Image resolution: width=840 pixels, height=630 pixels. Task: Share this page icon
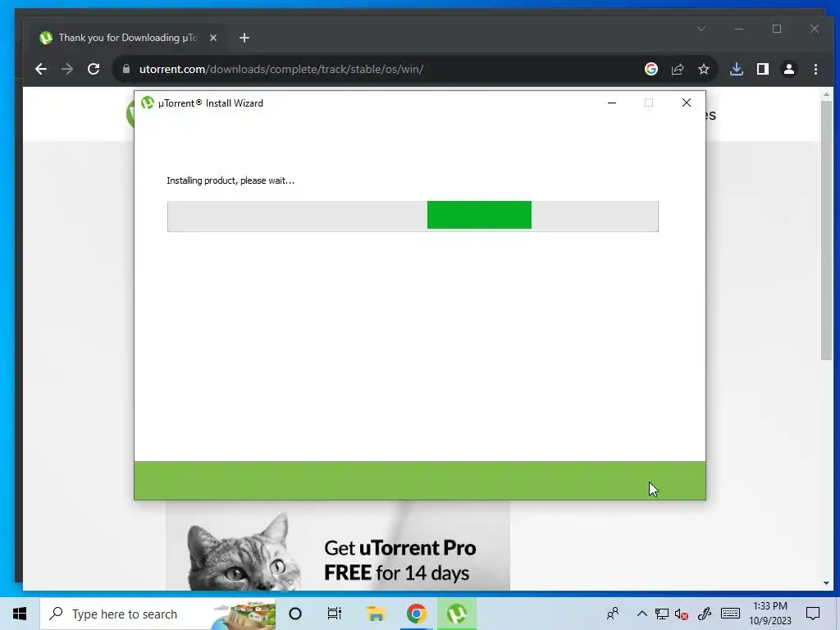tap(678, 69)
